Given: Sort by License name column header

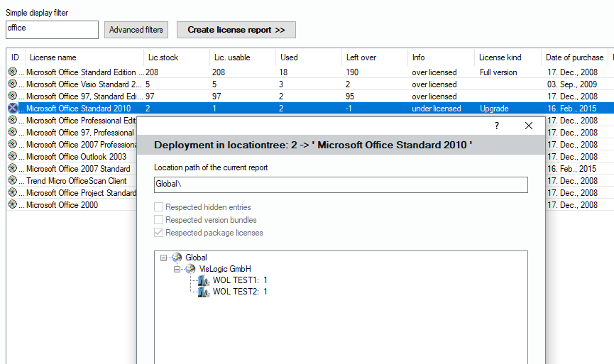Looking at the screenshot, I should click(x=53, y=57).
